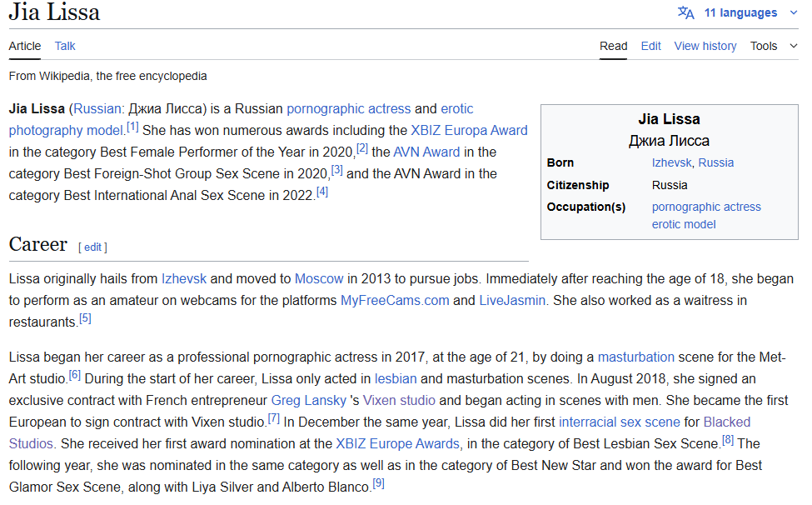Open the View history tab
Screen dimensions: 812x505
[x=705, y=46]
